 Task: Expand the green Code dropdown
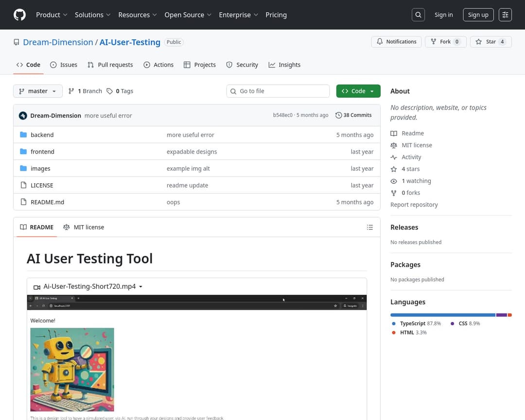click(x=358, y=91)
